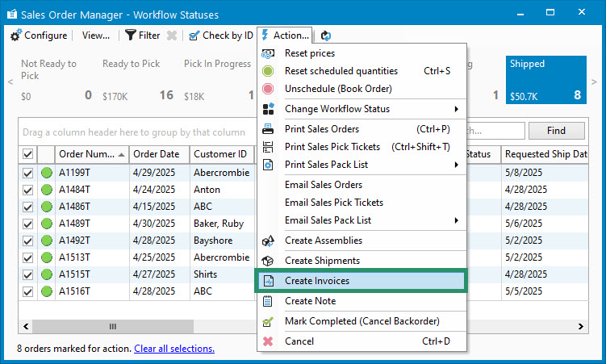The width and height of the screenshot is (606, 364).
Task: Click the Clear all selections link
Action: [x=174, y=349]
